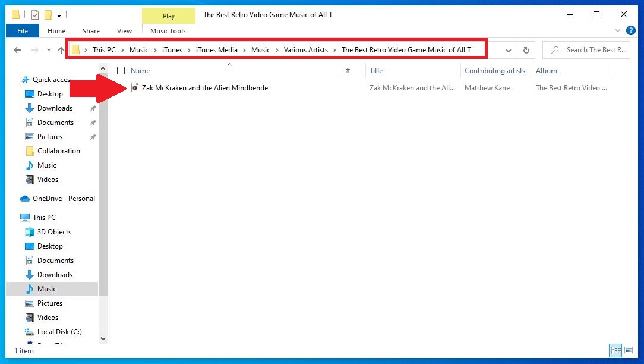Image resolution: width=644 pixels, height=364 pixels.
Task: Collapse the Name column sort indicator arrow
Action: pos(229,64)
